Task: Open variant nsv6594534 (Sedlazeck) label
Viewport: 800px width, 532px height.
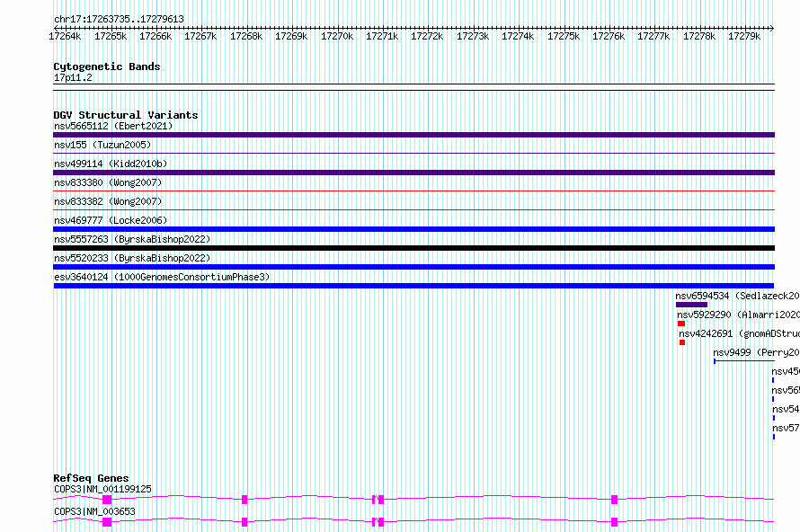Action: 737,296
